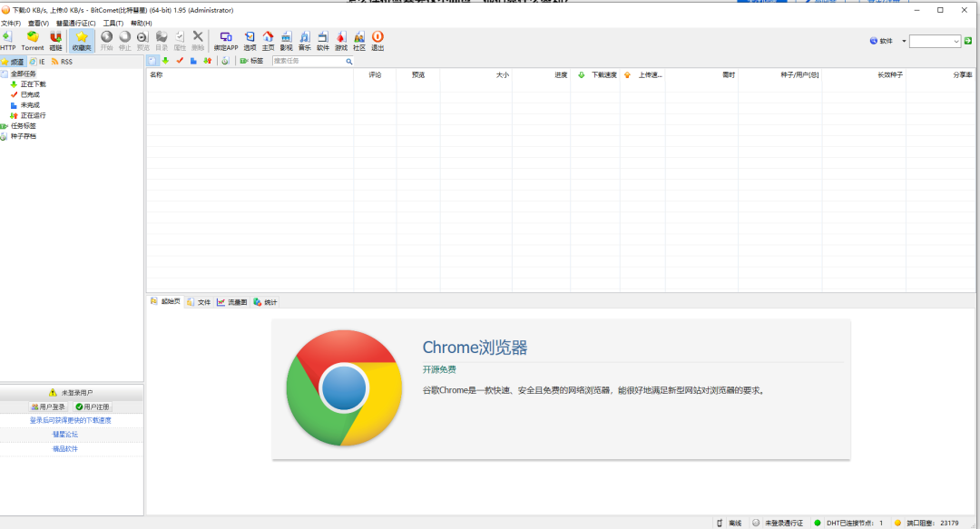Click the 删除 delete X icon

198,41
